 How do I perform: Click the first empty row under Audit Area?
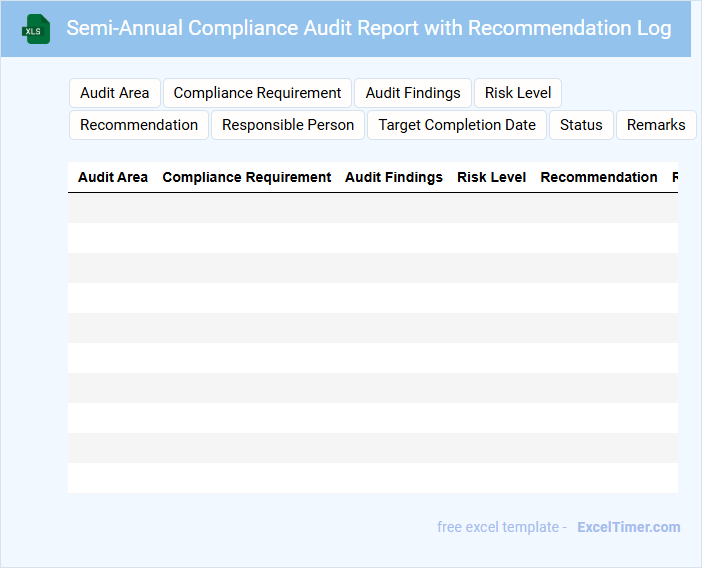(113, 208)
